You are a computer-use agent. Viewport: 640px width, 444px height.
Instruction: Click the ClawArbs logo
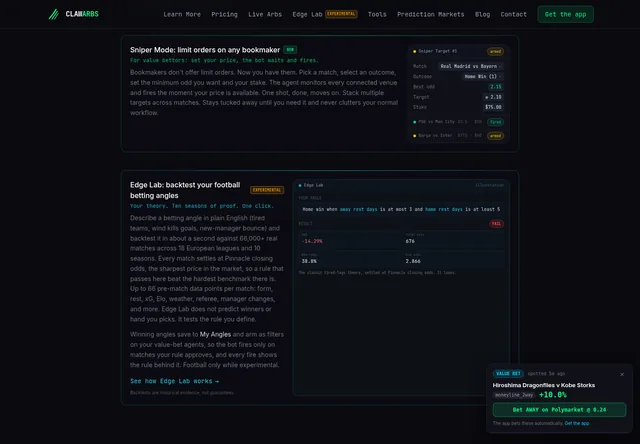pos(73,14)
